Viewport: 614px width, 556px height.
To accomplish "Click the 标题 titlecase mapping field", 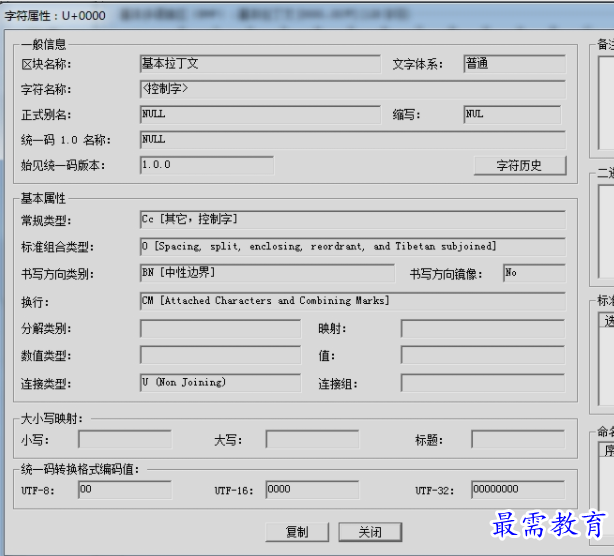I will [518, 439].
